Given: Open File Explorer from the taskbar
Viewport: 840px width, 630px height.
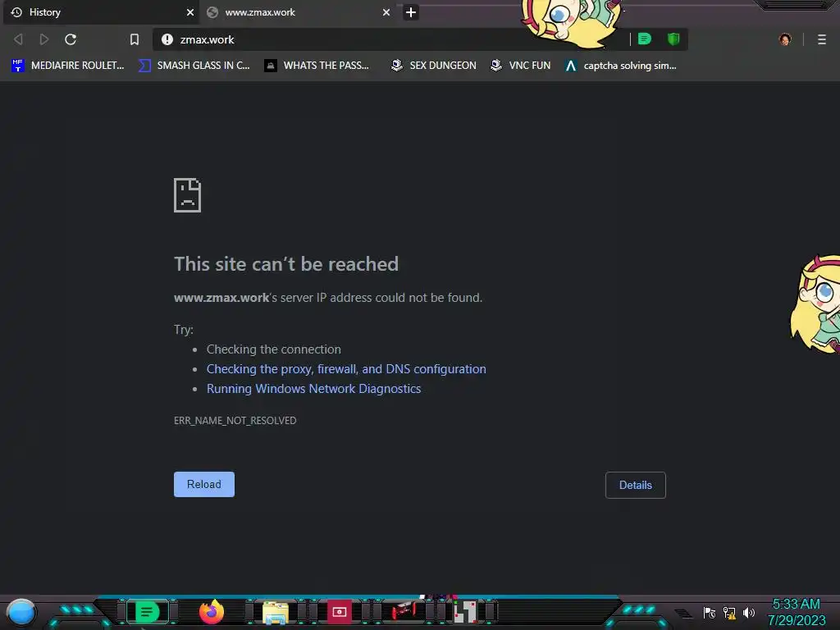Looking at the screenshot, I should pos(276,612).
